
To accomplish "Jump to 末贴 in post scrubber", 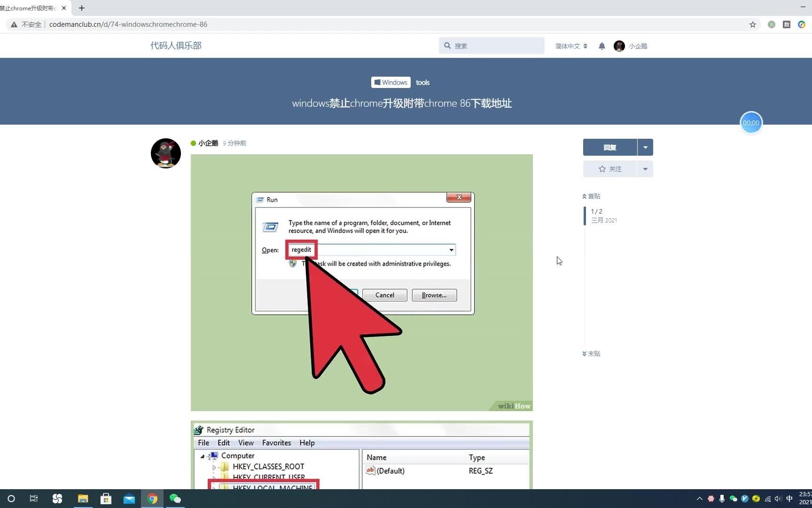I will point(591,354).
